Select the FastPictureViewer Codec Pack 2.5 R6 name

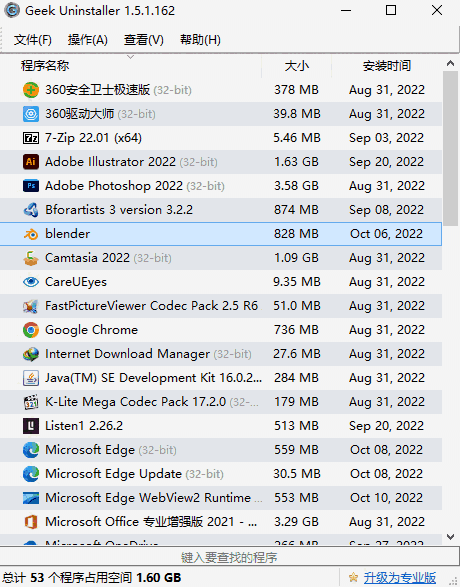click(x=152, y=306)
